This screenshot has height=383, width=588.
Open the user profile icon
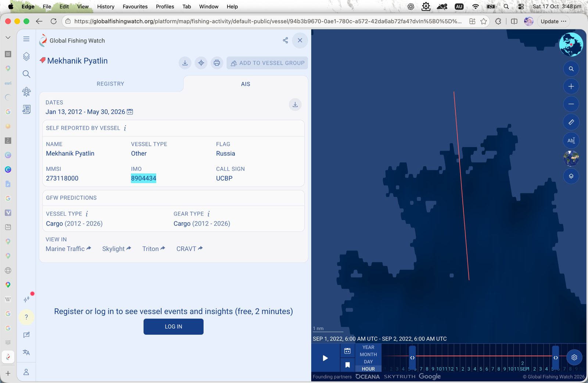click(26, 372)
